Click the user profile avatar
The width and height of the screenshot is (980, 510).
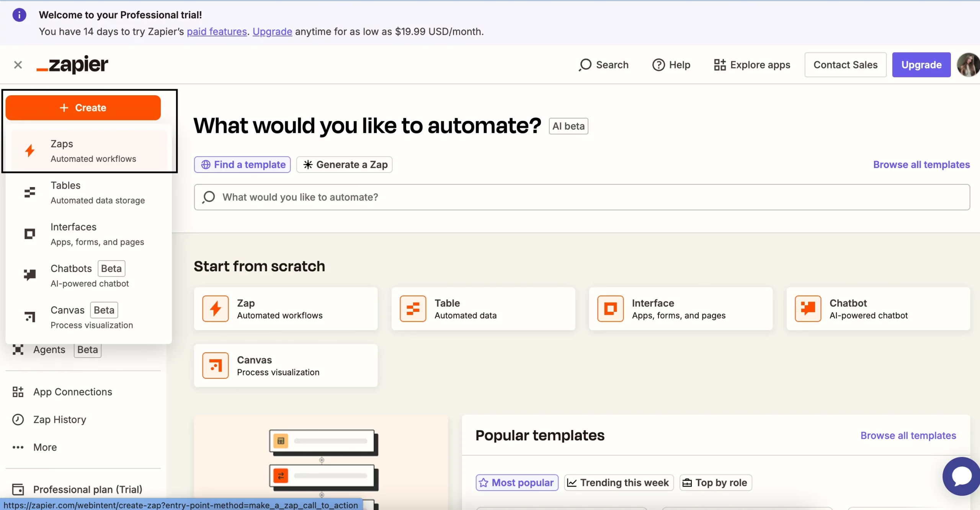click(x=968, y=65)
